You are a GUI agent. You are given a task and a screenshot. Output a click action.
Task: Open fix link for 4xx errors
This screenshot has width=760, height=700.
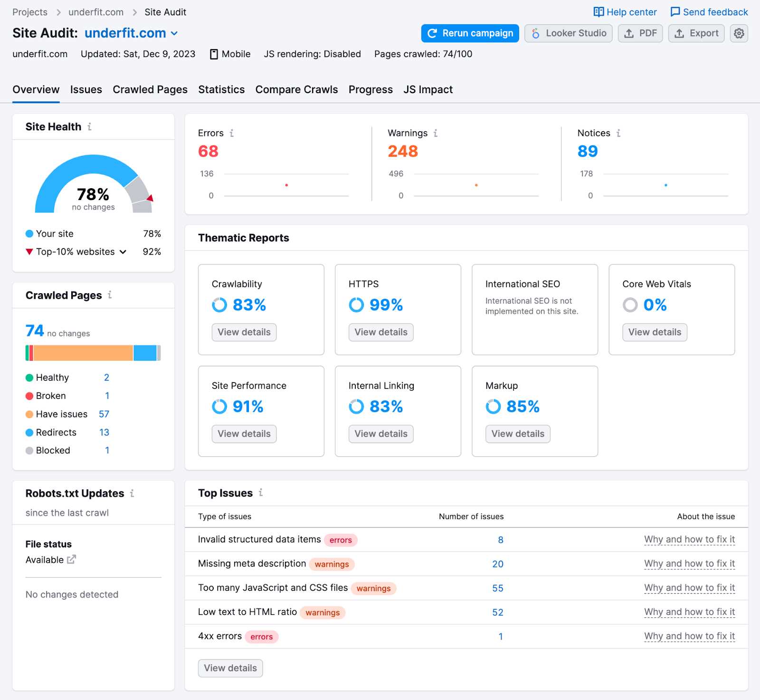689,636
